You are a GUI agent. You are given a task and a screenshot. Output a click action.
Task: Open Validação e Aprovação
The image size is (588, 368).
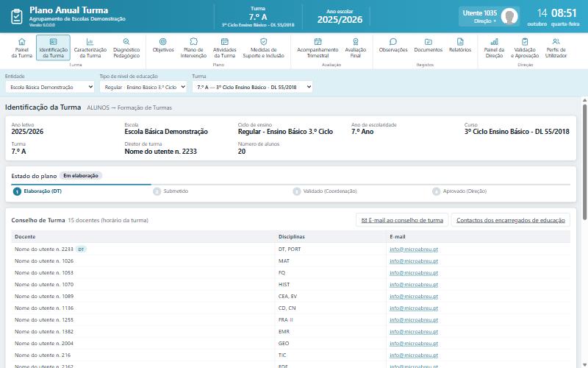tap(525, 48)
